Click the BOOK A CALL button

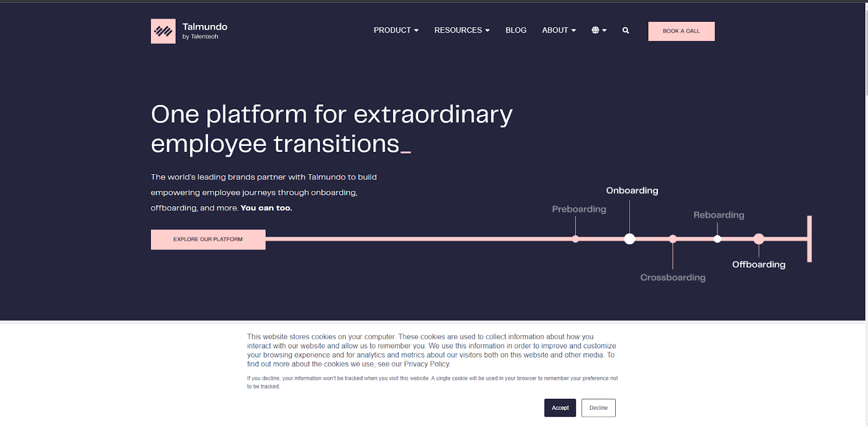pos(681,31)
